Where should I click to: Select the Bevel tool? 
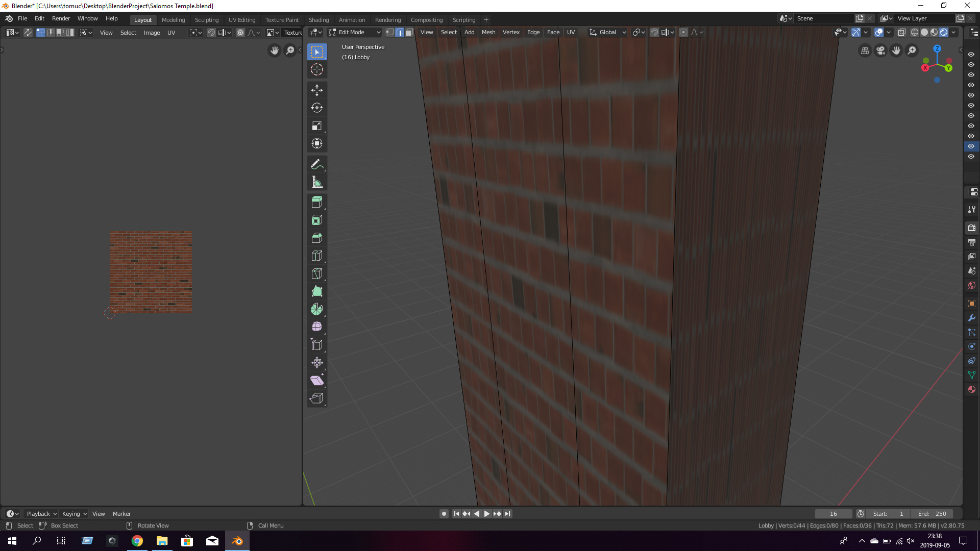[x=317, y=238]
